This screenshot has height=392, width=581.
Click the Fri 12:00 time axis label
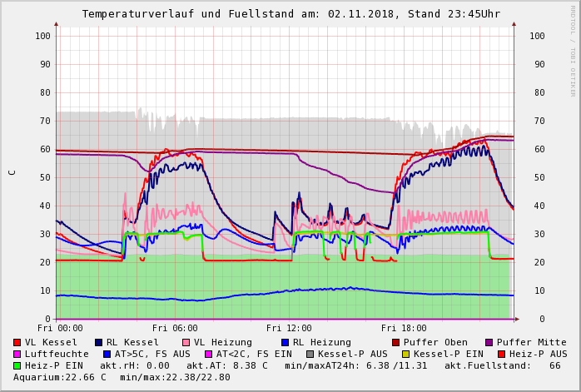click(x=289, y=329)
